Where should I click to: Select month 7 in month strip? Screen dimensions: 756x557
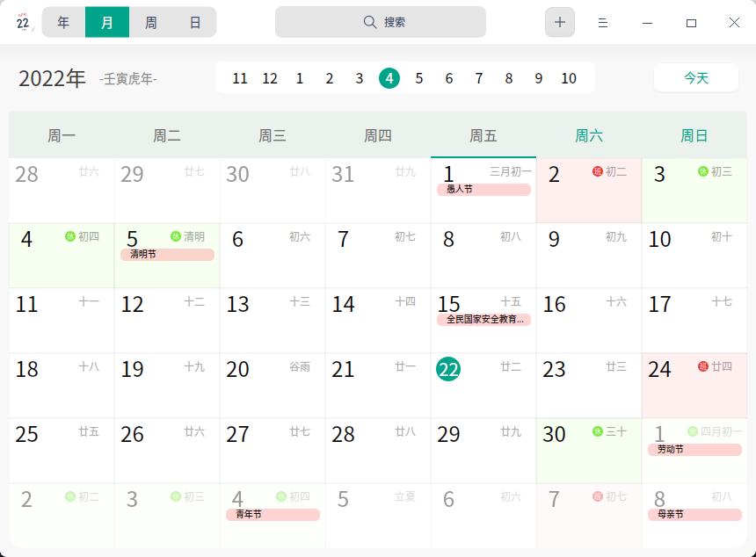pos(479,78)
